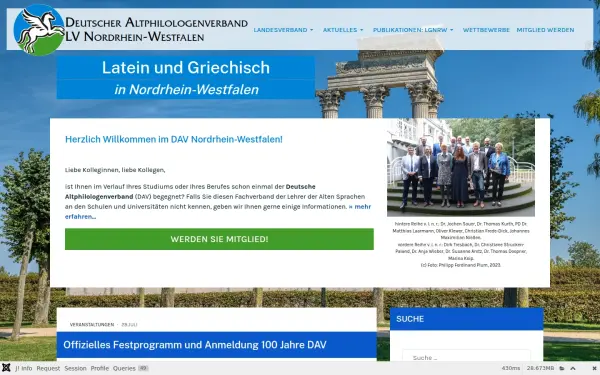This screenshot has width=600, height=375.
Task: Go to Wettbewerbe menu item
Action: coord(486,30)
